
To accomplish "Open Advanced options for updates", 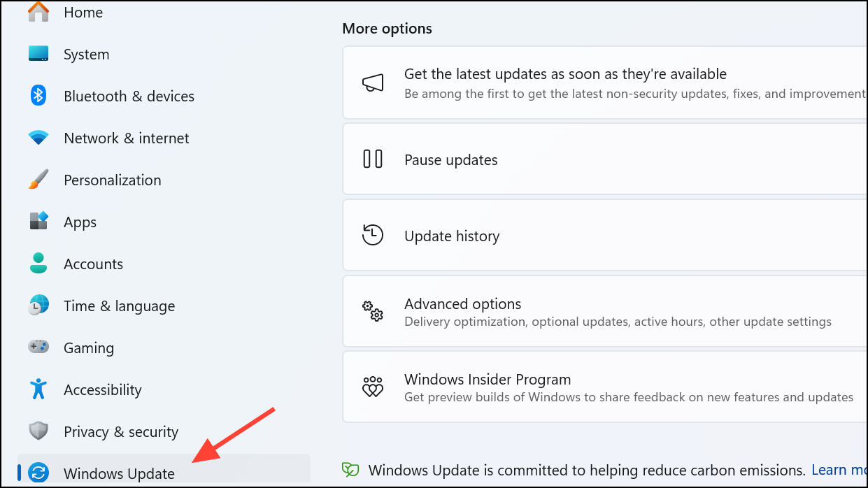I will point(462,304).
